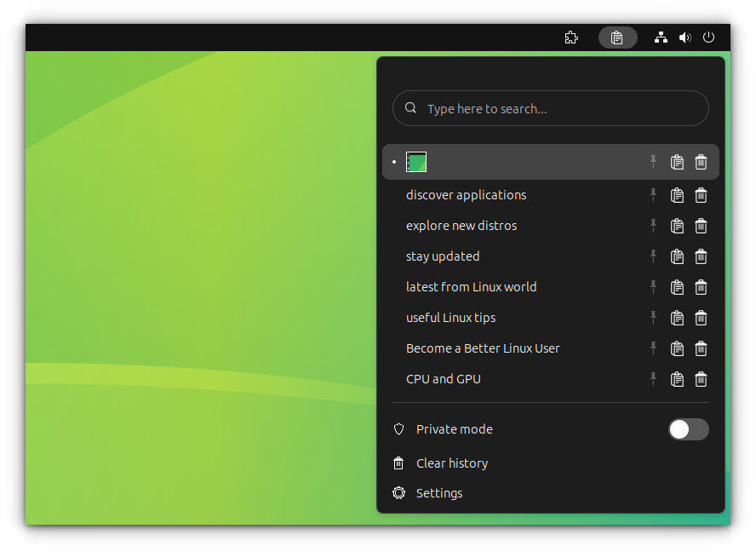Pin the "stay updated" entry

pos(653,256)
